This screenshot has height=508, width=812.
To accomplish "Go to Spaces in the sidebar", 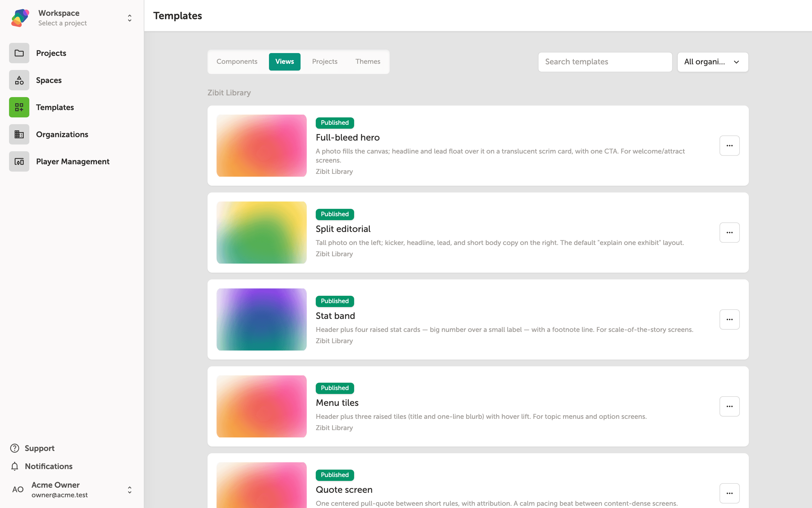I will click(x=49, y=80).
